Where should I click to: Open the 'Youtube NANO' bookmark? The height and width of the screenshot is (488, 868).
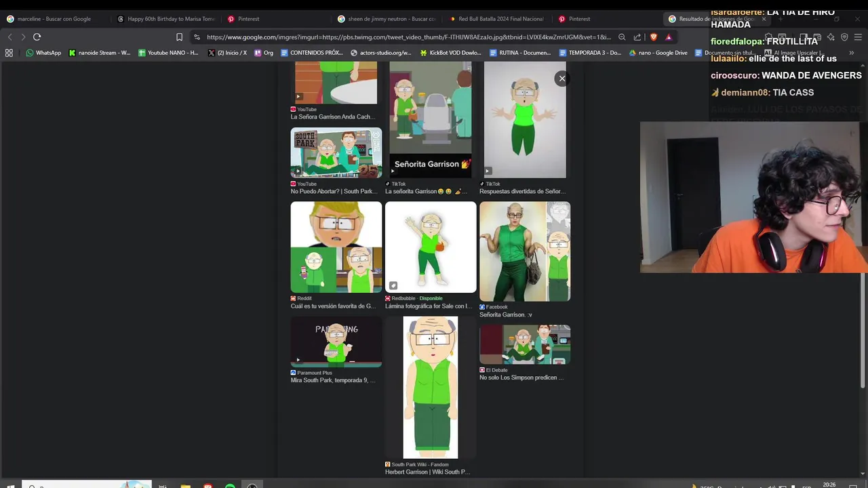[168, 53]
